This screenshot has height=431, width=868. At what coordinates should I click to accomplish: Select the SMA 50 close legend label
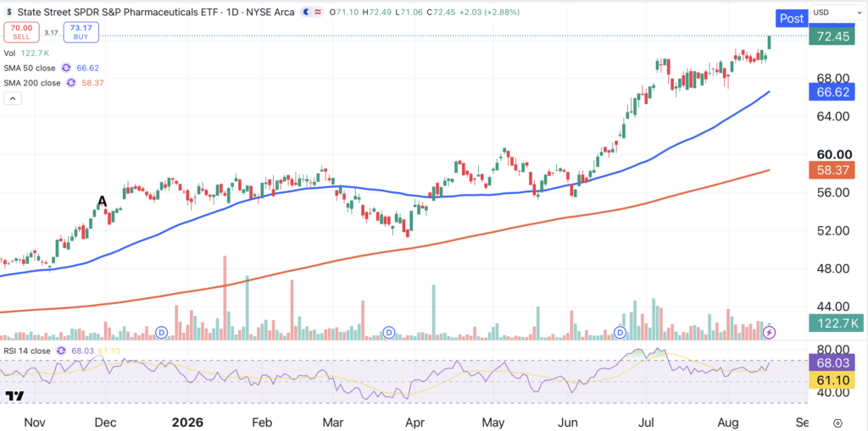(30, 68)
